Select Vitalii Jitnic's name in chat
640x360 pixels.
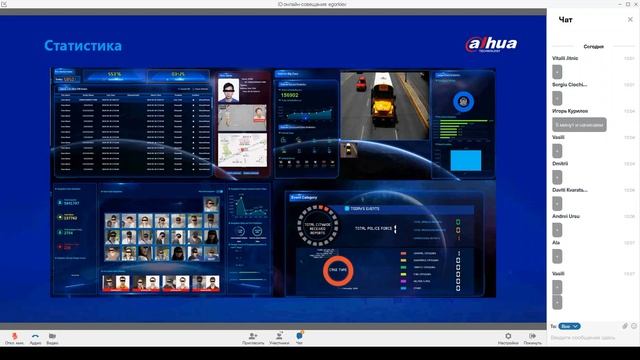pos(565,58)
